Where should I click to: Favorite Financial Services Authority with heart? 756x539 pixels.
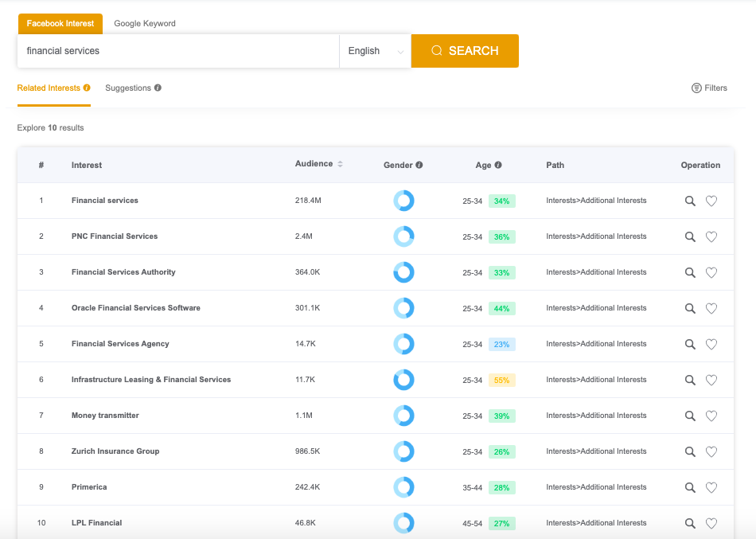[x=711, y=272]
